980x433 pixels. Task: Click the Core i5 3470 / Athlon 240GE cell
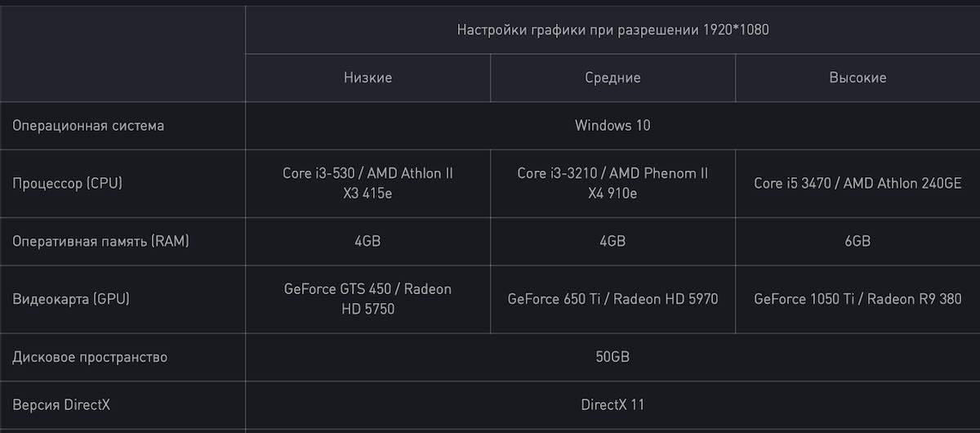click(x=857, y=183)
